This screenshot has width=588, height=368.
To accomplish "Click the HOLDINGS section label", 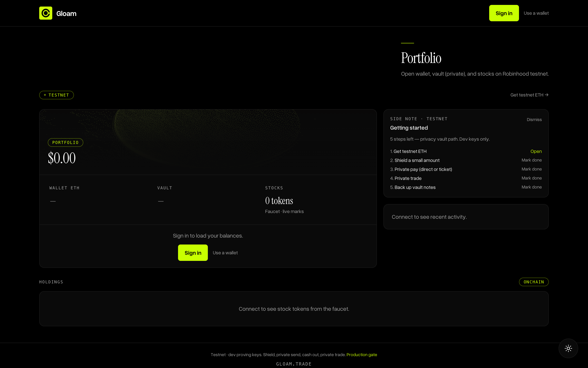I will tap(51, 282).
